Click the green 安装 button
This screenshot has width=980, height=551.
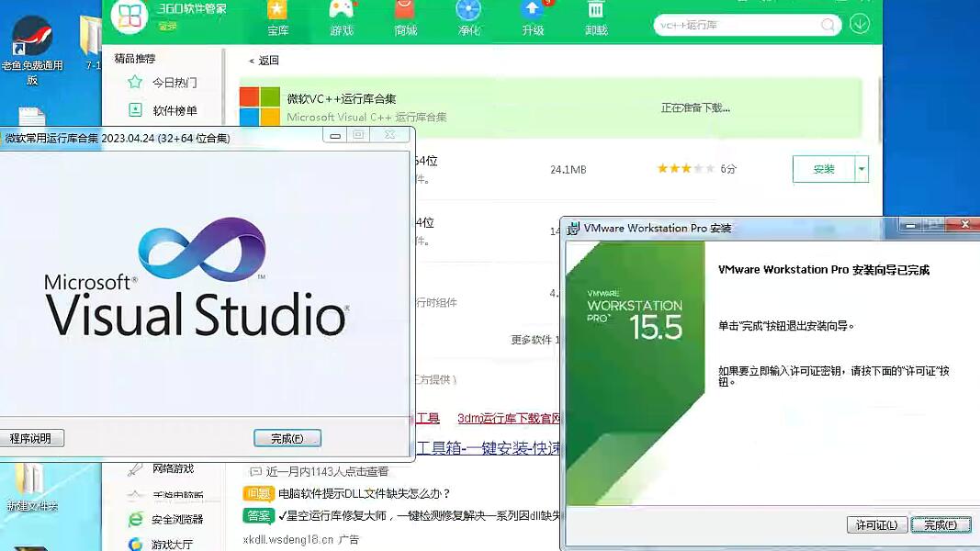tap(823, 169)
